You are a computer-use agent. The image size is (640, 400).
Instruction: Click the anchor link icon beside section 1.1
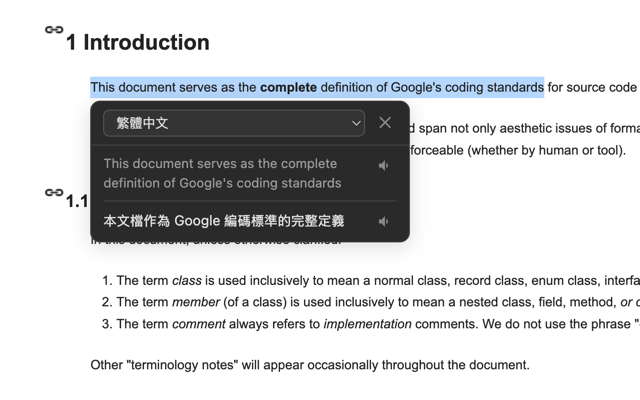[x=54, y=192]
